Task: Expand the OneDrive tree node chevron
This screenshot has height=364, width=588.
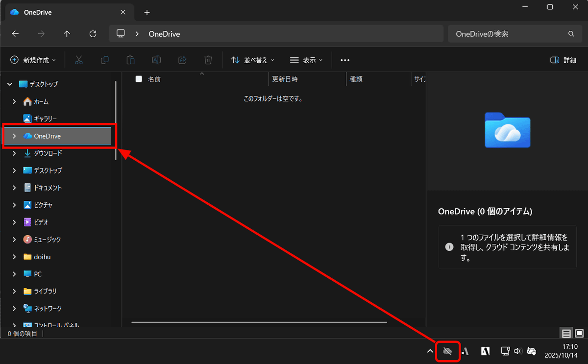Action: pos(14,136)
